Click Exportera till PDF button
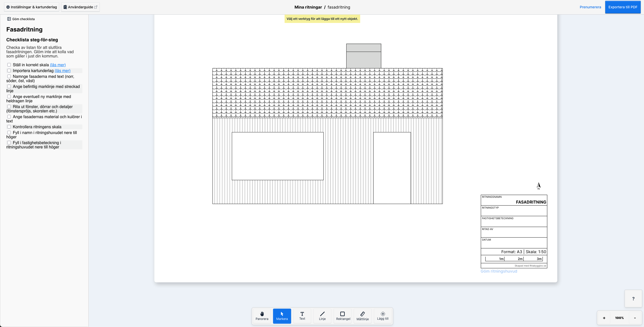Screen dimensions: 644x327 pos(623,7)
